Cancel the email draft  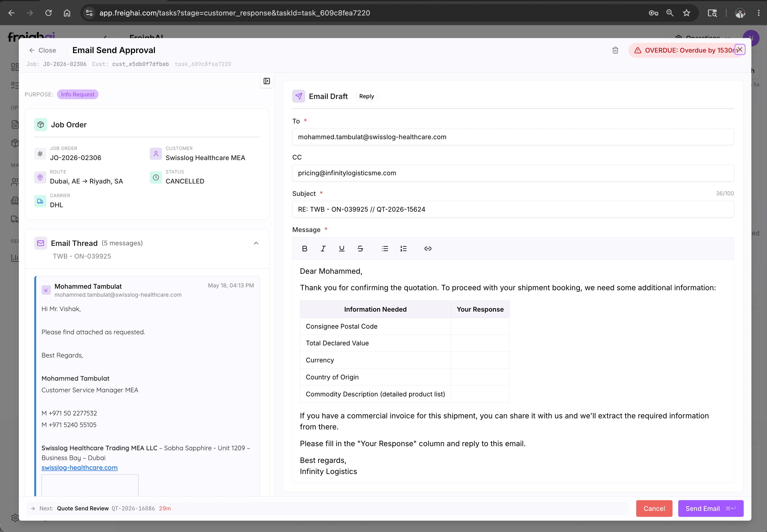click(654, 508)
